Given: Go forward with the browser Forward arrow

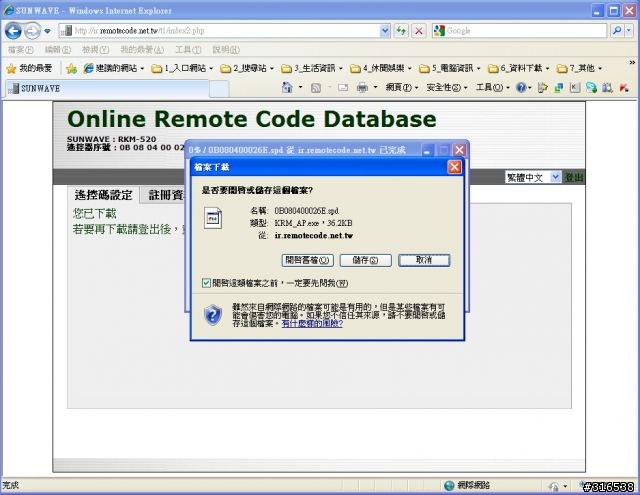Looking at the screenshot, I should coord(33,31).
